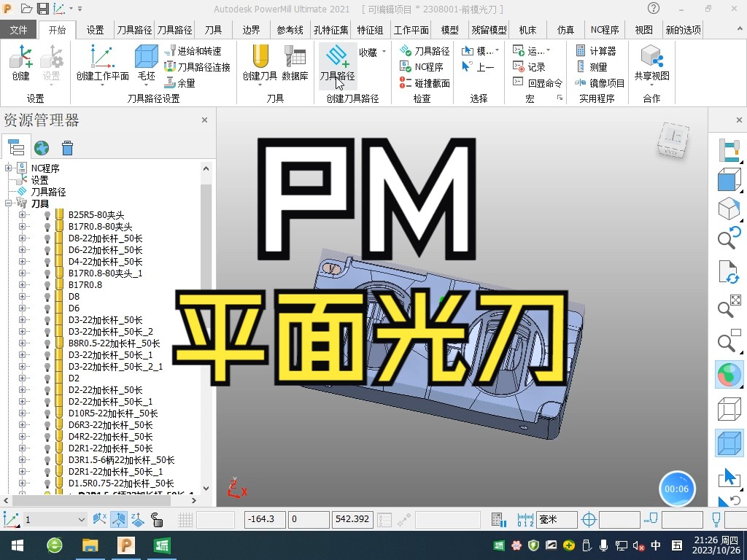This screenshot has height=560, width=747.
Task: Toggle the light bulb for D6-22加长杆_50长
Action: click(x=47, y=250)
